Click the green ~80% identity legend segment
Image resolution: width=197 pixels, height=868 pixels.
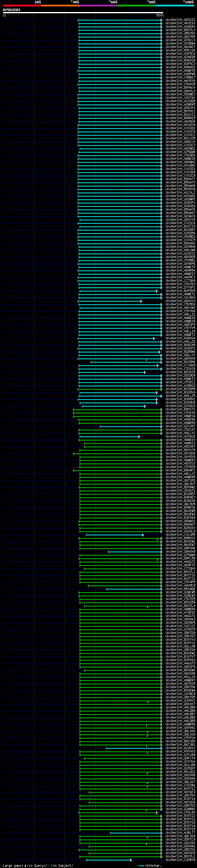click(x=137, y=6)
